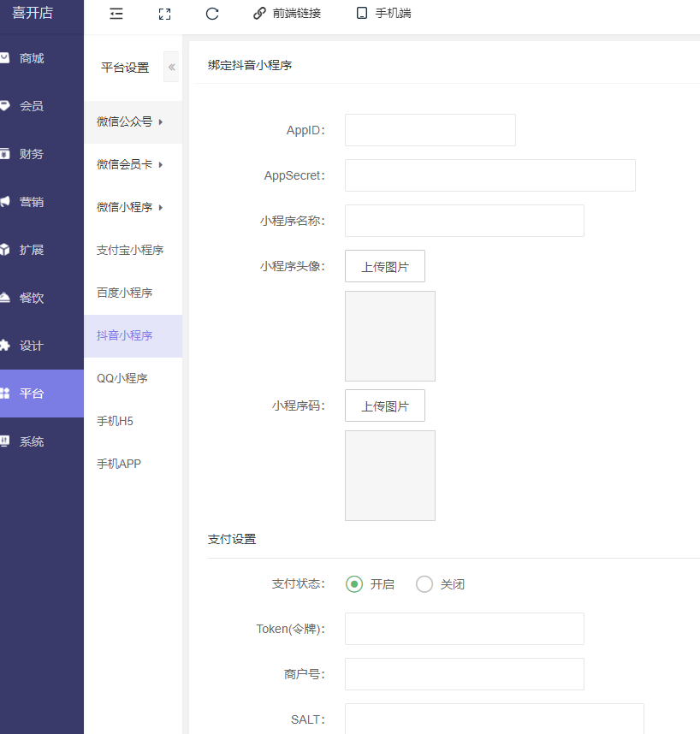Click the phone icon beside 手机端
This screenshot has width=700, height=734.
pos(361,13)
